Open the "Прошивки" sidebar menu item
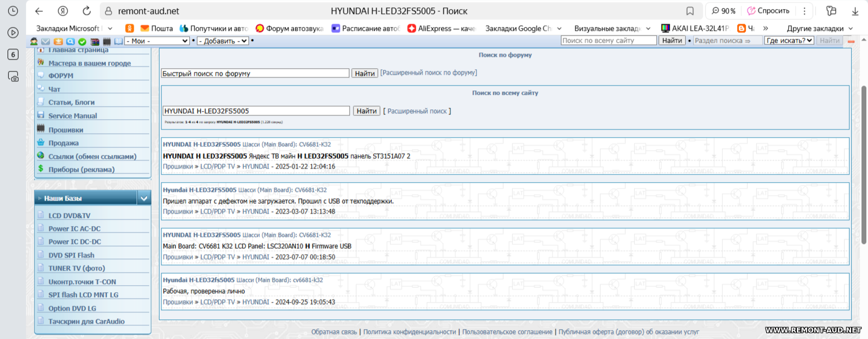 (x=65, y=130)
